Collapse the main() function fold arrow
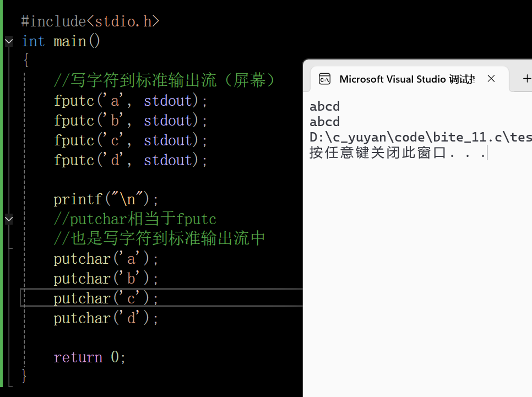 (x=9, y=41)
